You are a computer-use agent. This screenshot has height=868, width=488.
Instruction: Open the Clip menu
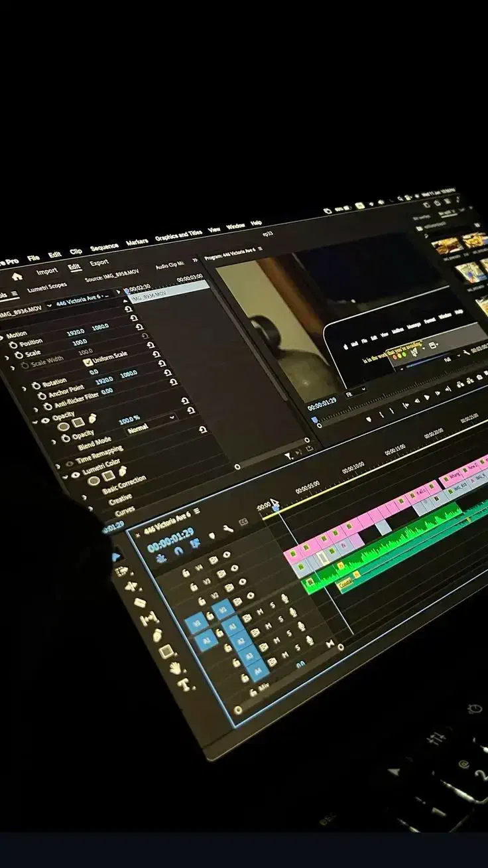click(76, 252)
